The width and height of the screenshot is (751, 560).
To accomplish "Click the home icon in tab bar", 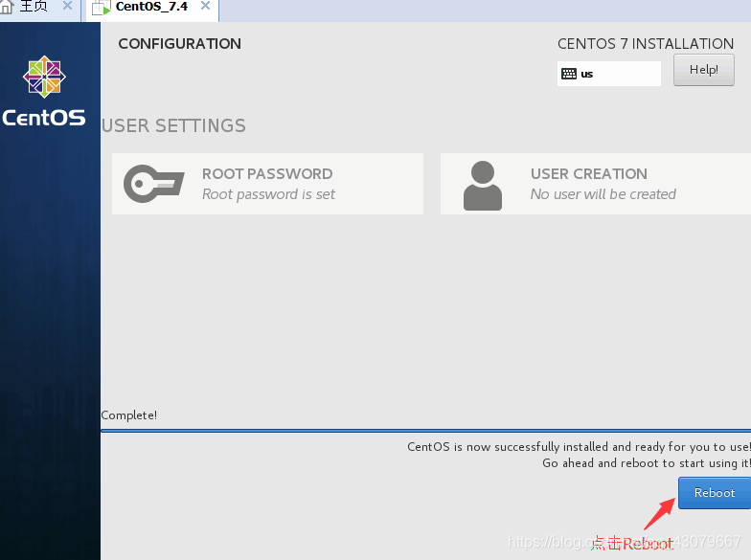I will [x=6, y=7].
